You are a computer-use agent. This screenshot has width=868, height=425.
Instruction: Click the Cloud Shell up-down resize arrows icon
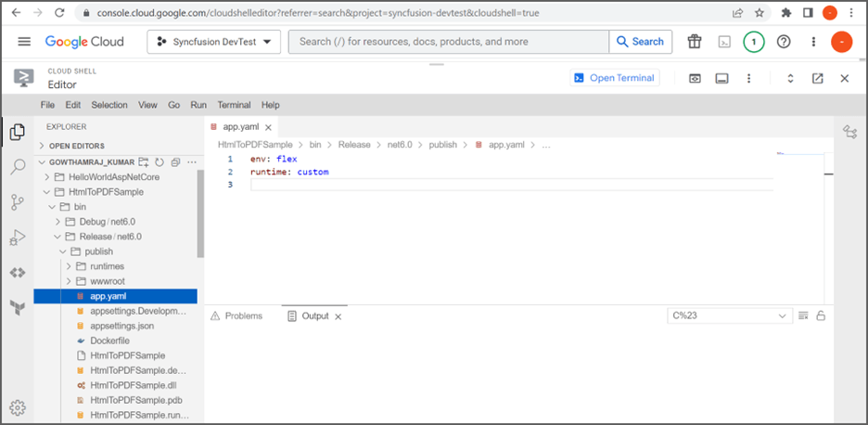[790, 79]
